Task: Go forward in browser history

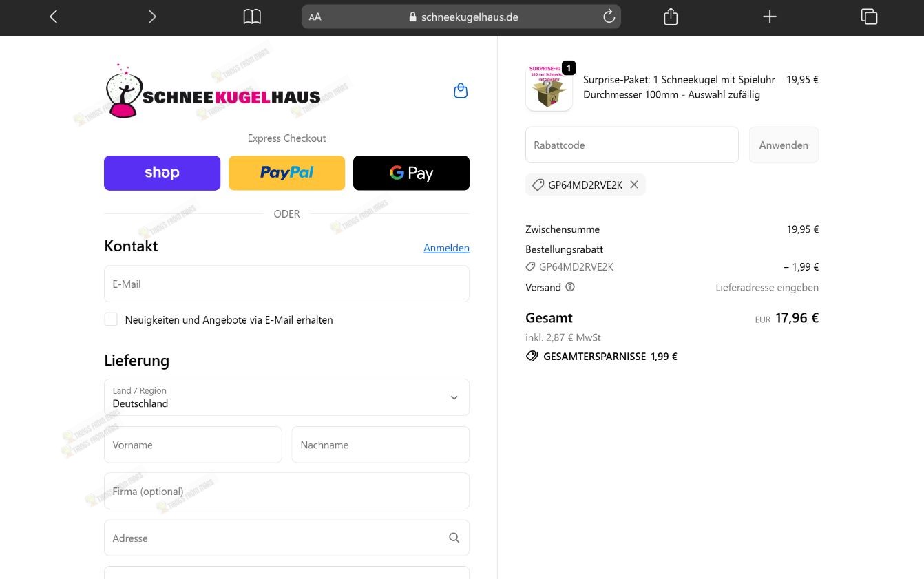Action: coord(152,17)
